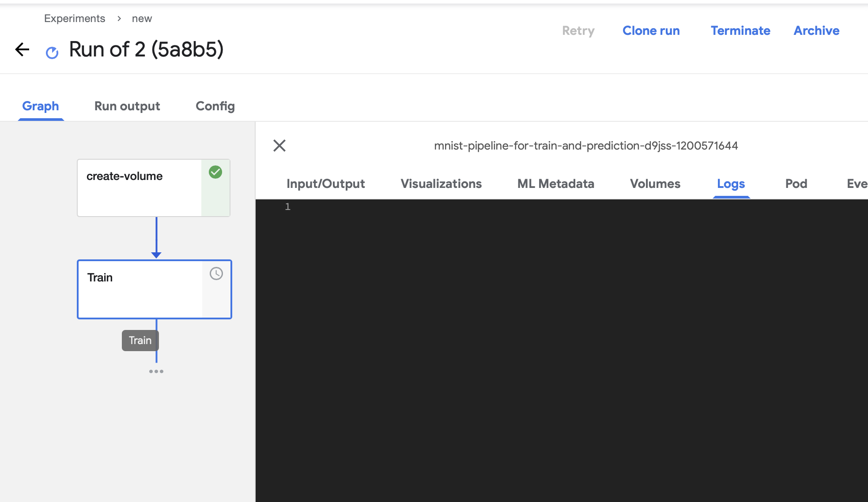Switch to the Volumes tab
Viewport: 868px width, 502px height.
(655, 184)
